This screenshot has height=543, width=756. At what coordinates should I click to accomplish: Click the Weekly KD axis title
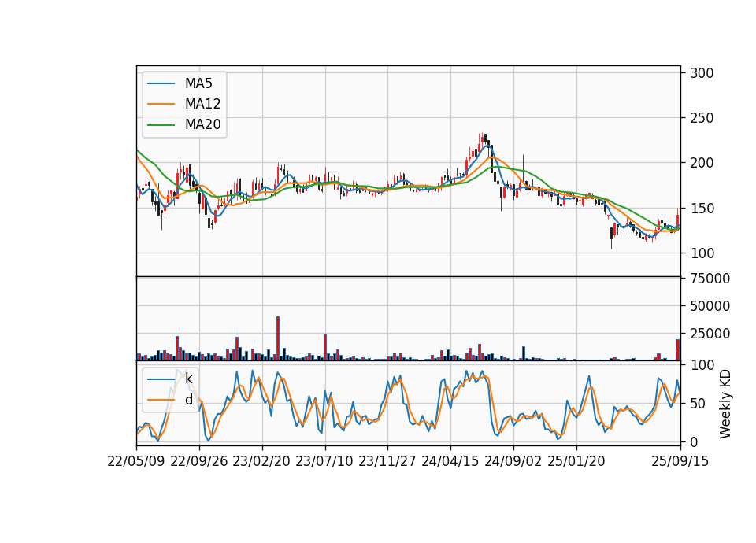724,404
